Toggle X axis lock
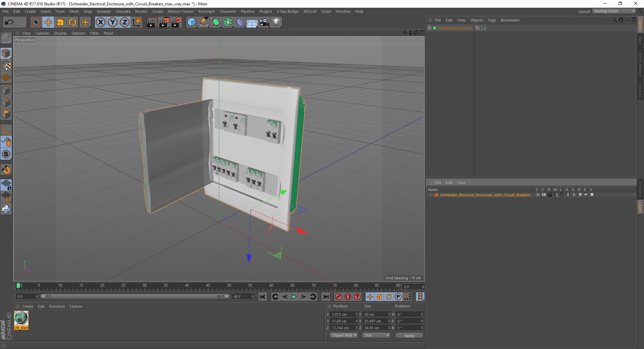The image size is (644, 349). pos(100,22)
